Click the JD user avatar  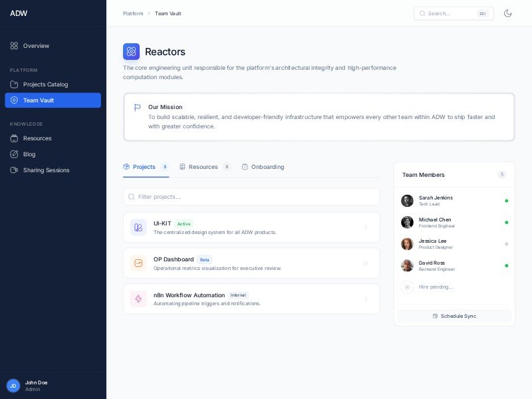(13, 386)
